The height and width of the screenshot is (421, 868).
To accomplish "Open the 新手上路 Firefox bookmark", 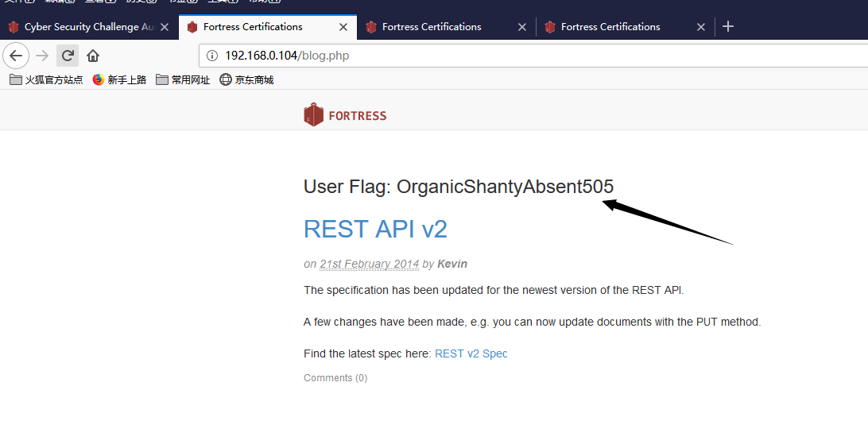I will (119, 79).
